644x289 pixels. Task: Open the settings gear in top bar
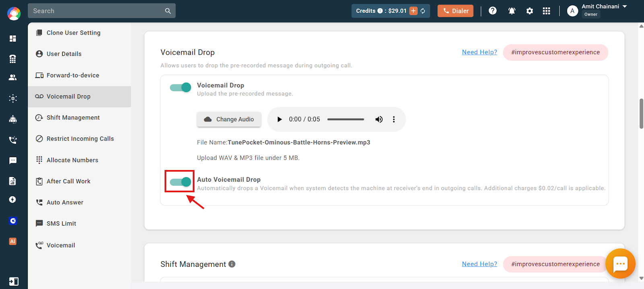530,11
